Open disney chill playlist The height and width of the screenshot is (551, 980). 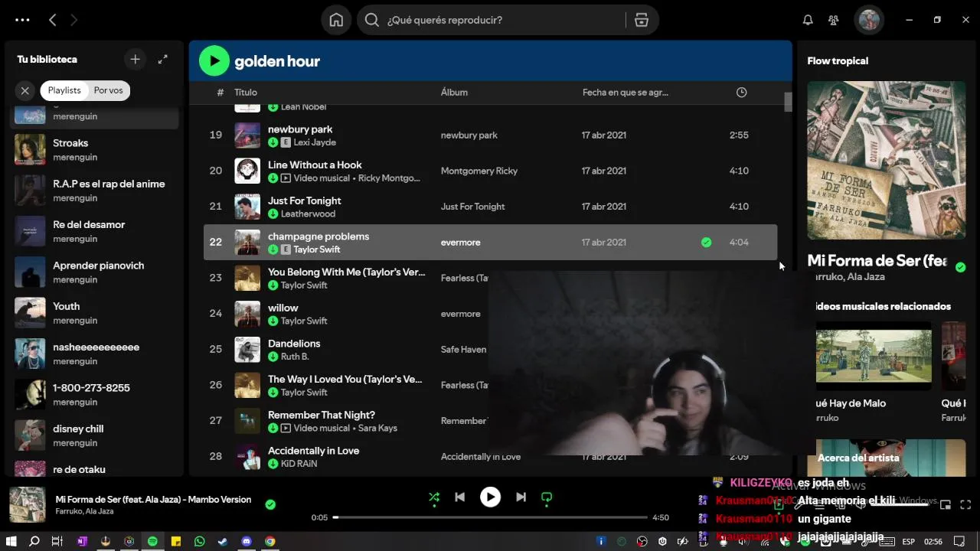(x=96, y=435)
